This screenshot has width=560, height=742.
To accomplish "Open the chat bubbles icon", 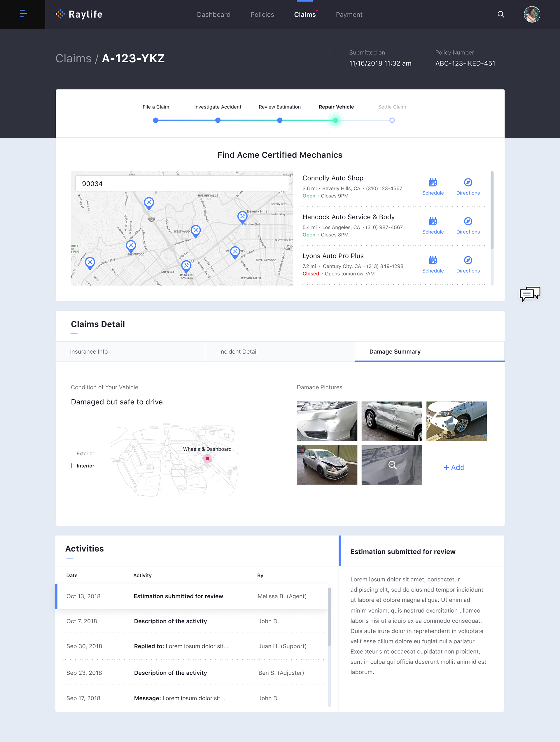I will tap(530, 294).
